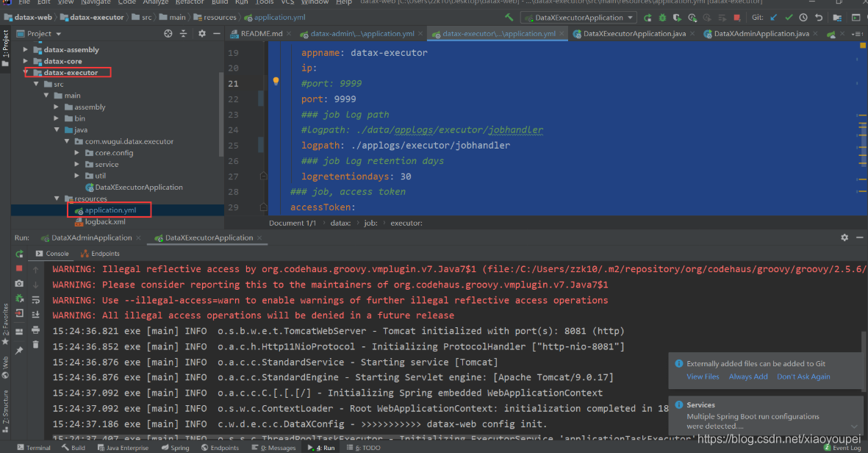The image size is (868, 453).
Task: Open datax-admin application.yml tab
Action: click(362, 34)
